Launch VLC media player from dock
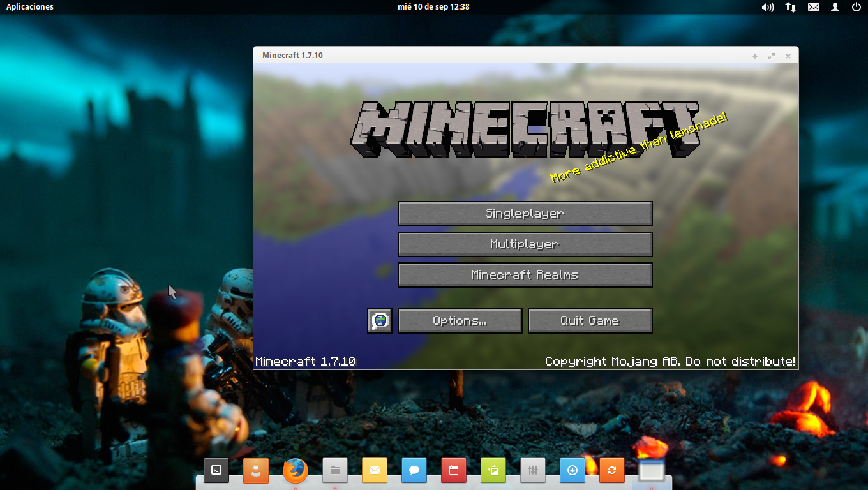The width and height of the screenshot is (868, 490). 256,471
